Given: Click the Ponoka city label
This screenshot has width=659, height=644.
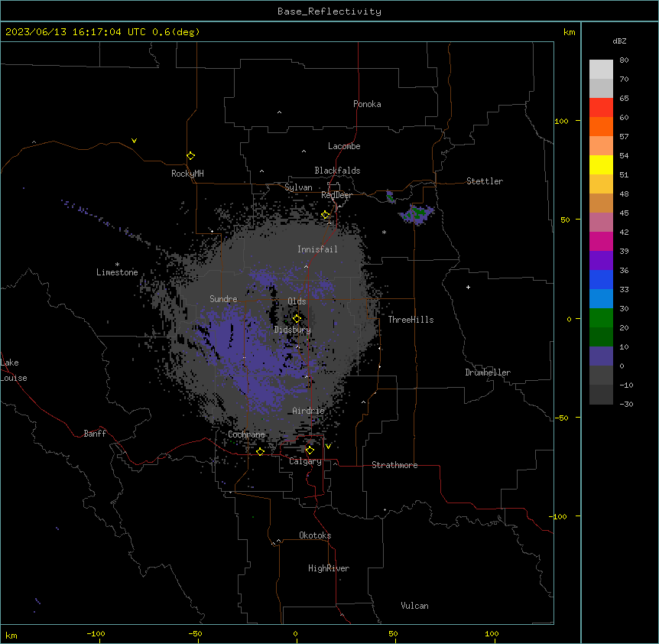Looking at the screenshot, I should click(x=367, y=104).
